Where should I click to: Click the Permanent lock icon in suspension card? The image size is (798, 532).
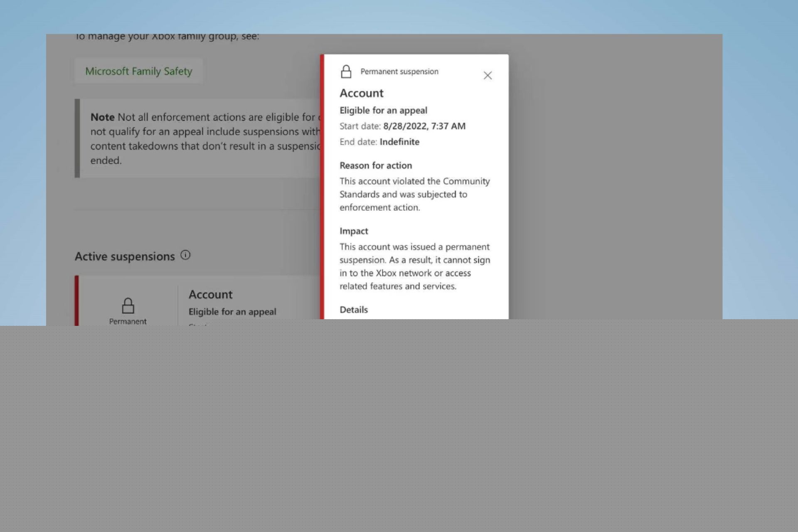point(128,305)
